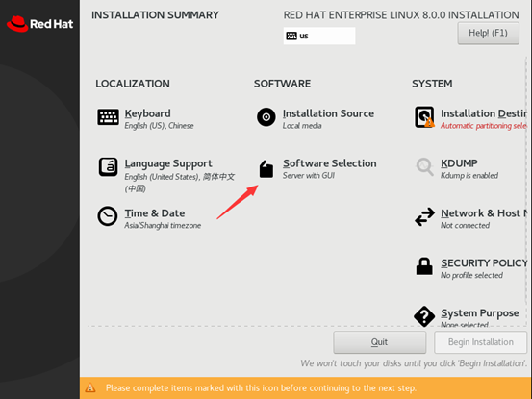Open System Purpose settings

pyautogui.click(x=480, y=312)
